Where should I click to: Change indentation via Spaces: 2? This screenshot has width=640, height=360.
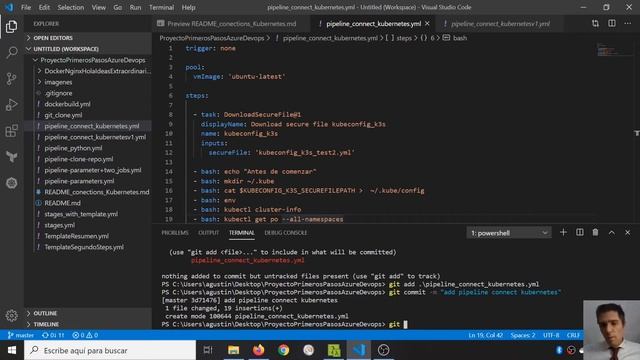point(522,335)
